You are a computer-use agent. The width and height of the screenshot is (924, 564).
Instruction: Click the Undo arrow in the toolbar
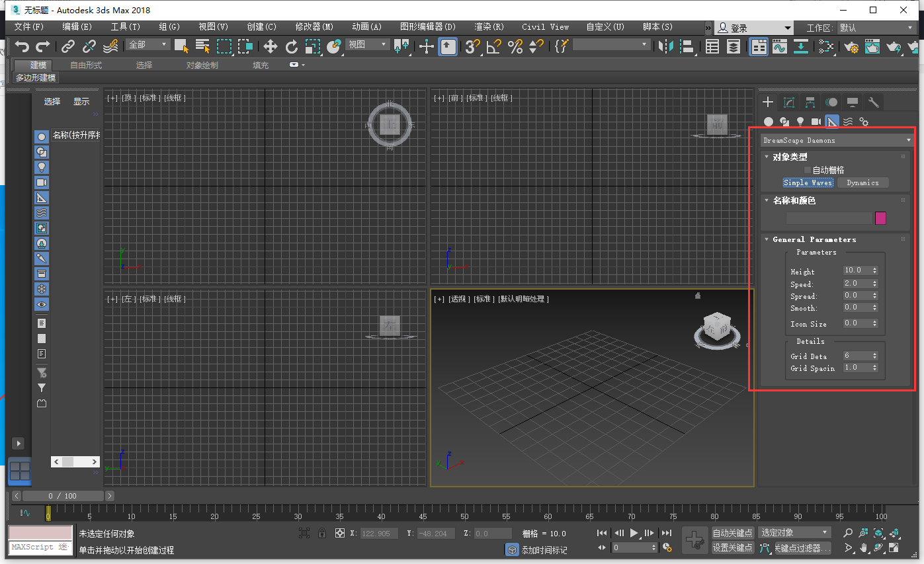pos(22,46)
